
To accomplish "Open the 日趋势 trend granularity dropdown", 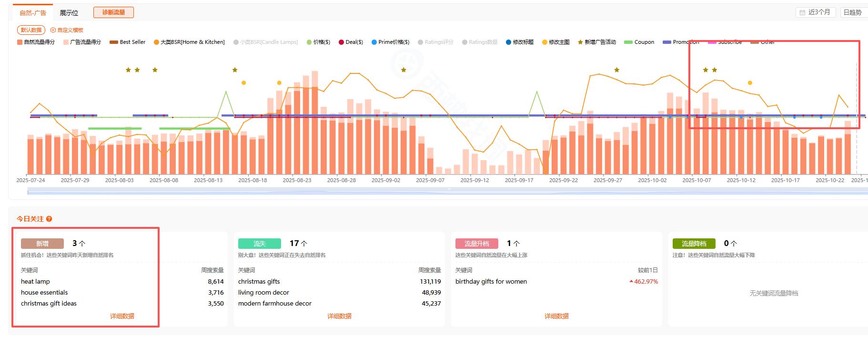I will pyautogui.click(x=853, y=12).
